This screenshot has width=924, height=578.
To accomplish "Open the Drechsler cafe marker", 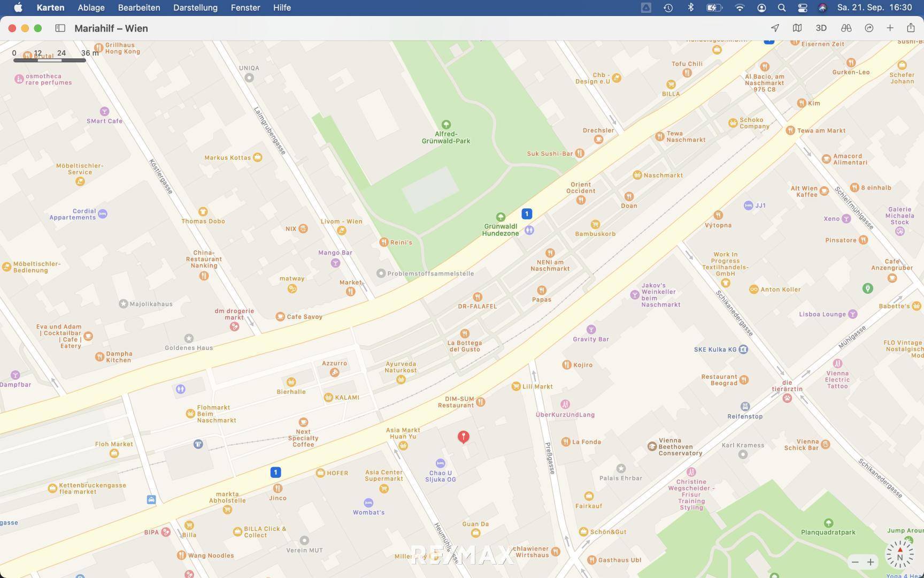I will pyautogui.click(x=598, y=139).
